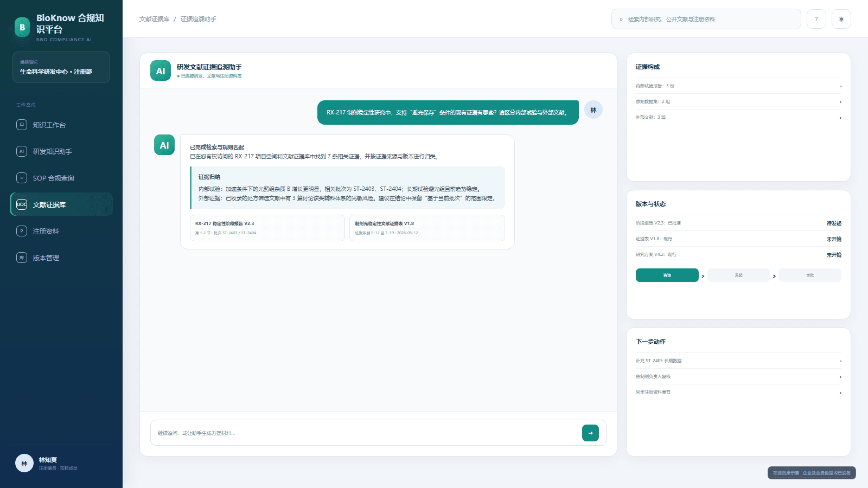The image size is (868, 488).
Task: Click the 研发知识助手 AI icon
Action: 22,151
